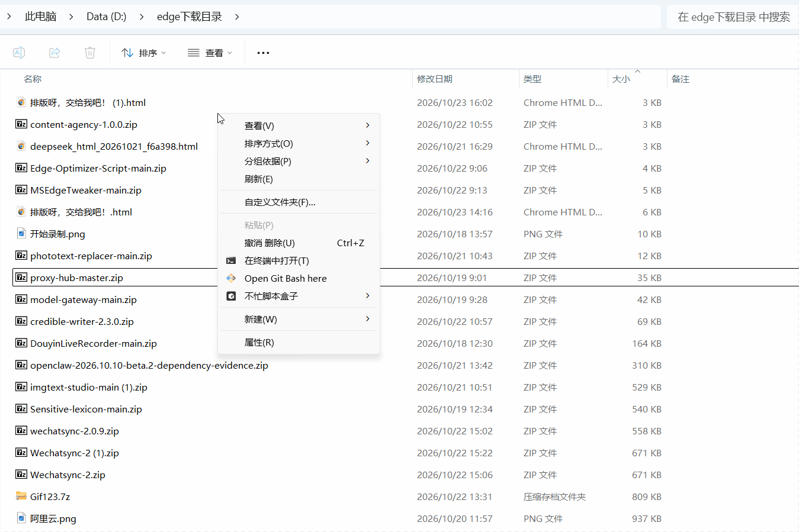Click the 此电脑 breadcrumb
This screenshot has height=532, width=799.
[40, 17]
